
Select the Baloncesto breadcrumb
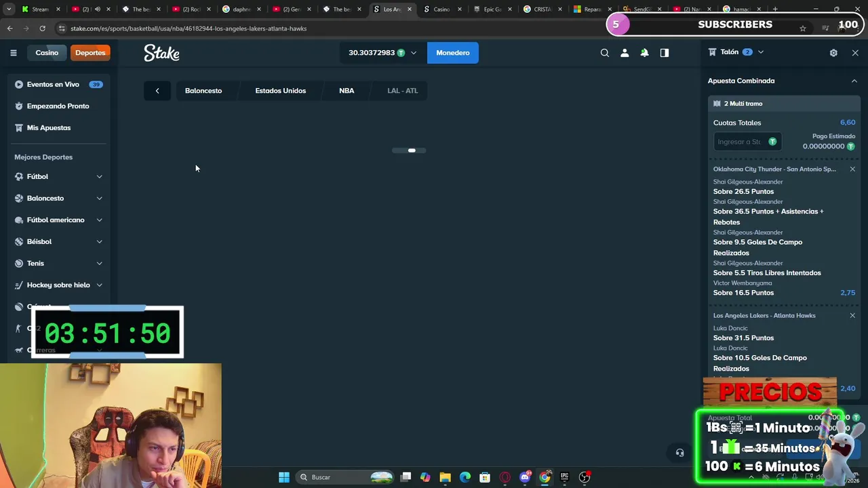tap(203, 91)
